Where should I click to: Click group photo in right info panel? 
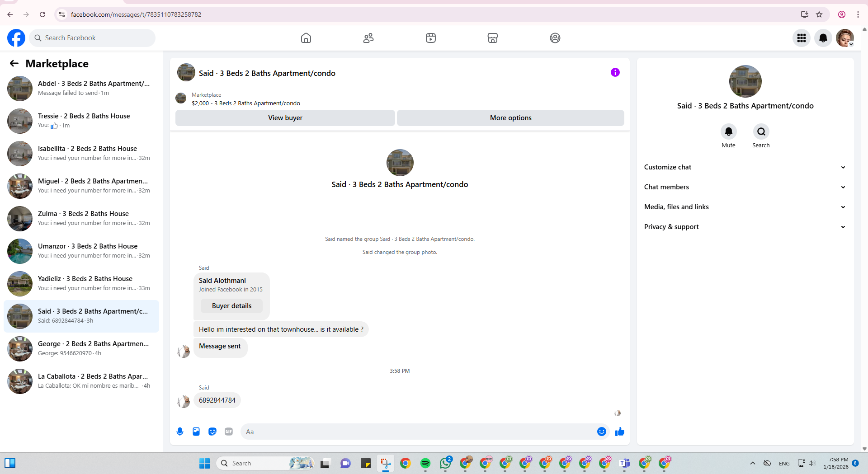(745, 81)
